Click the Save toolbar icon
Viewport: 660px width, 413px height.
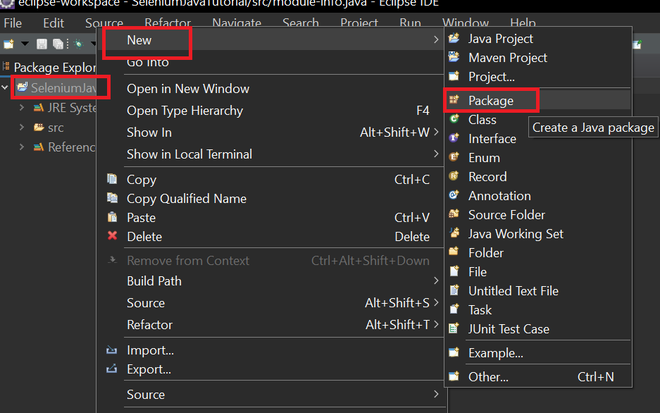point(42,44)
